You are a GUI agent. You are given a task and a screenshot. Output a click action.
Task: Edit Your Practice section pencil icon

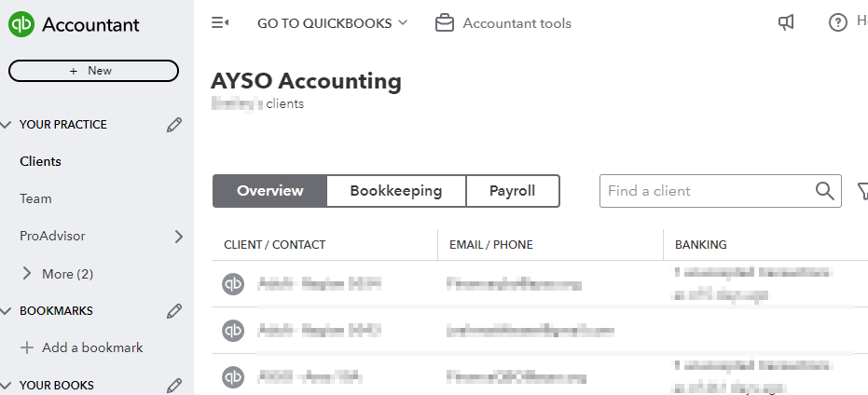174,125
